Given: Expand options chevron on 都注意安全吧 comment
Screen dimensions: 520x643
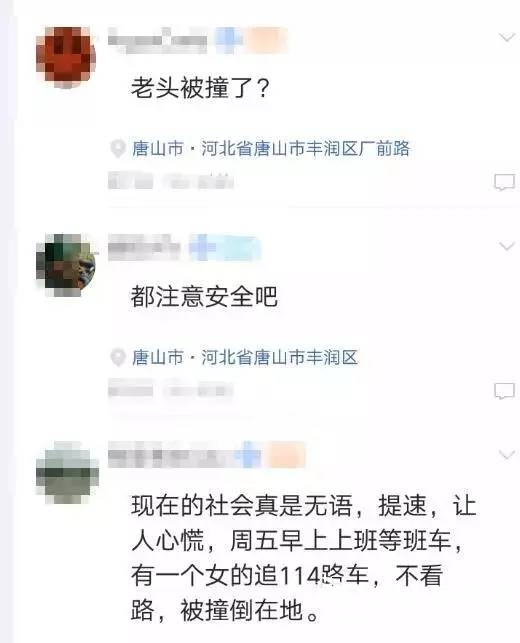Looking at the screenshot, I should click(507, 246).
